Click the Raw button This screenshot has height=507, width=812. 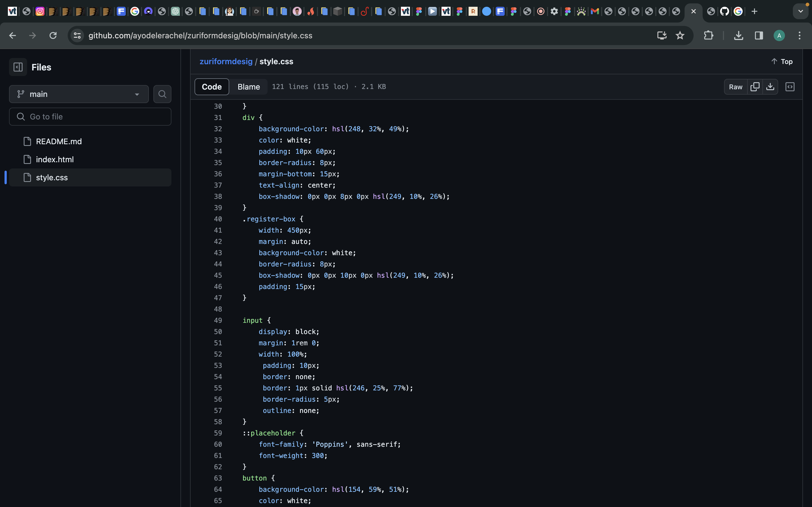736,87
